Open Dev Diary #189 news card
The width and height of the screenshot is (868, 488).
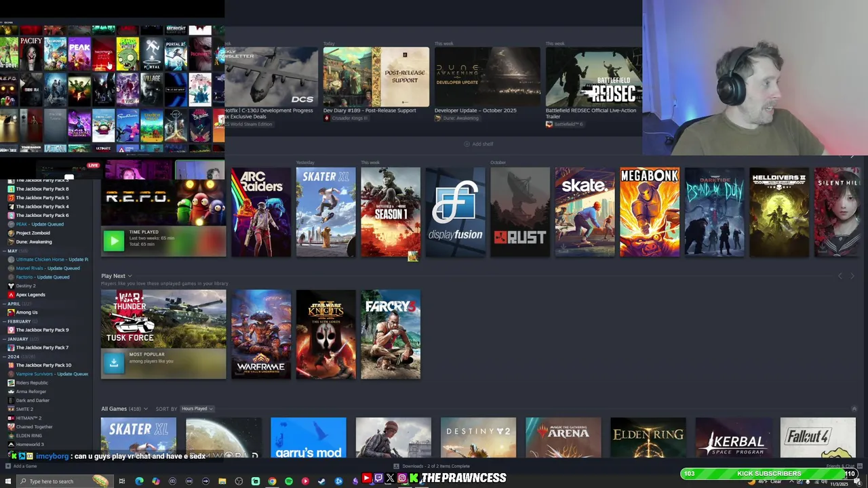[376, 85]
